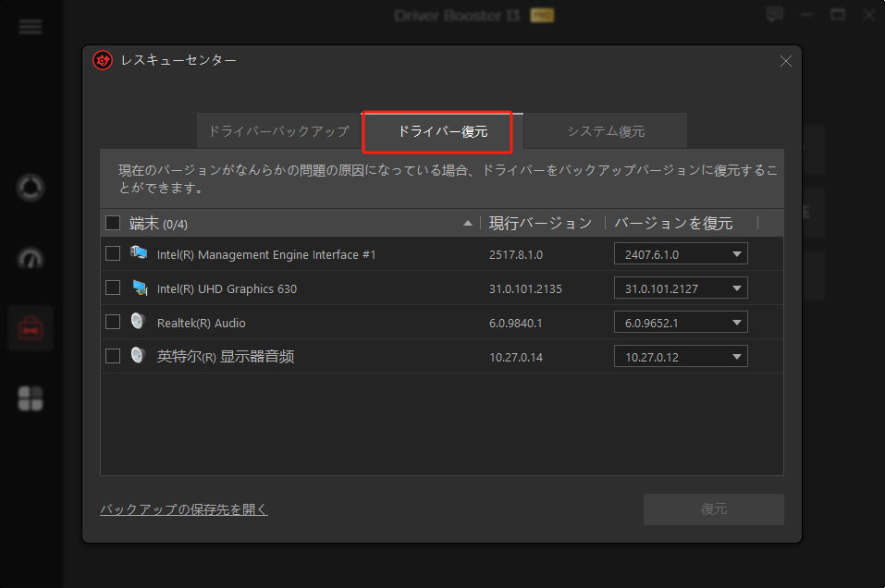Viewport: 885px width, 588px height.
Task: Click the 復元 button
Action: 713,509
